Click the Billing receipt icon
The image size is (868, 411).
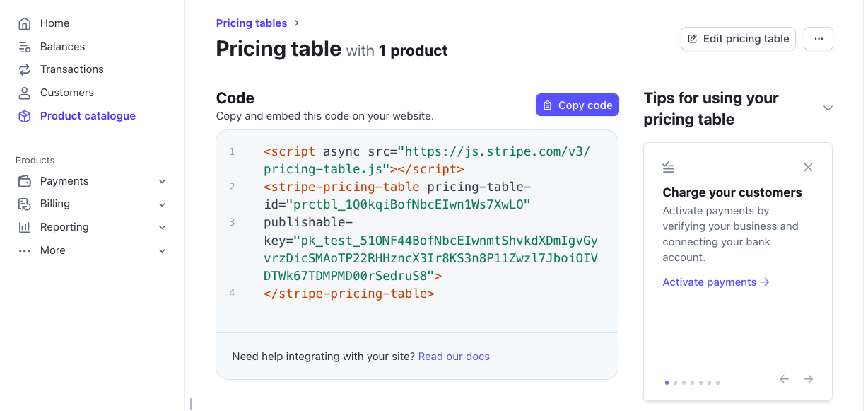(25, 204)
